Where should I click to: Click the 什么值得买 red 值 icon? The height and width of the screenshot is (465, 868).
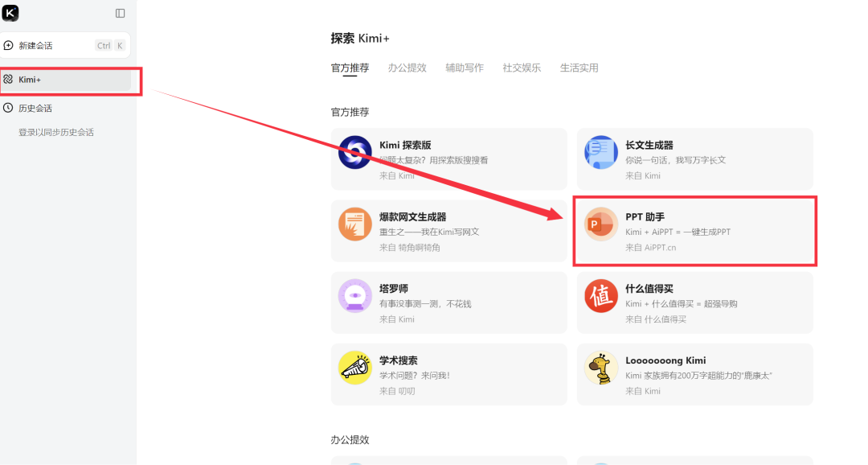(601, 296)
